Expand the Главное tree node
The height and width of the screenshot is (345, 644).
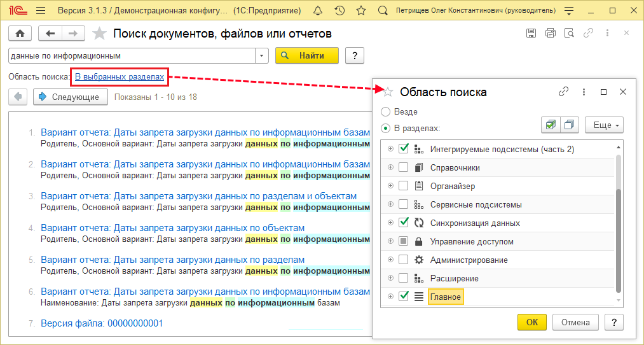pos(390,297)
